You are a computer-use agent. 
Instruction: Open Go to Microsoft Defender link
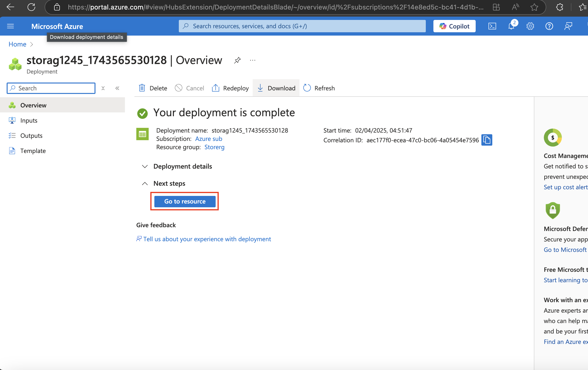(x=565, y=250)
